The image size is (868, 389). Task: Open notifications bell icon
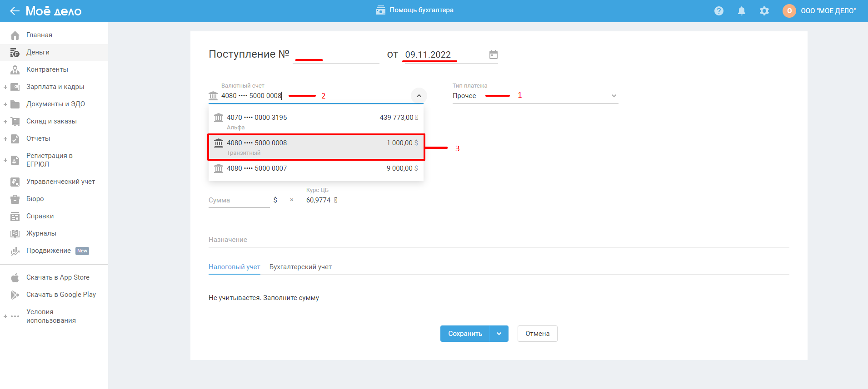coord(741,11)
